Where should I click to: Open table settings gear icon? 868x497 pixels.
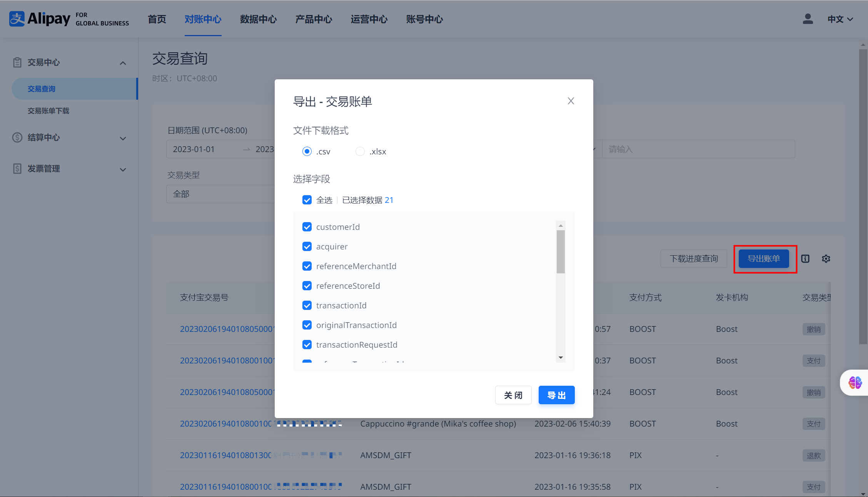(x=826, y=259)
